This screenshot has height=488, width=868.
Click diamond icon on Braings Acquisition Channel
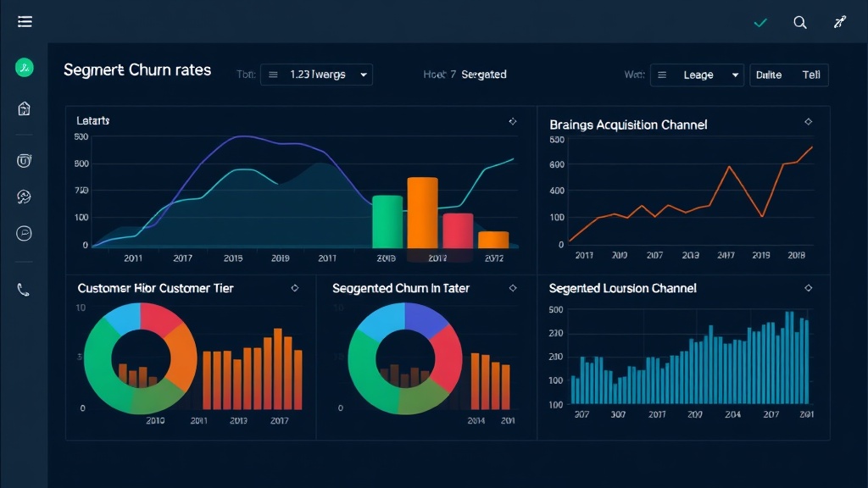click(808, 122)
